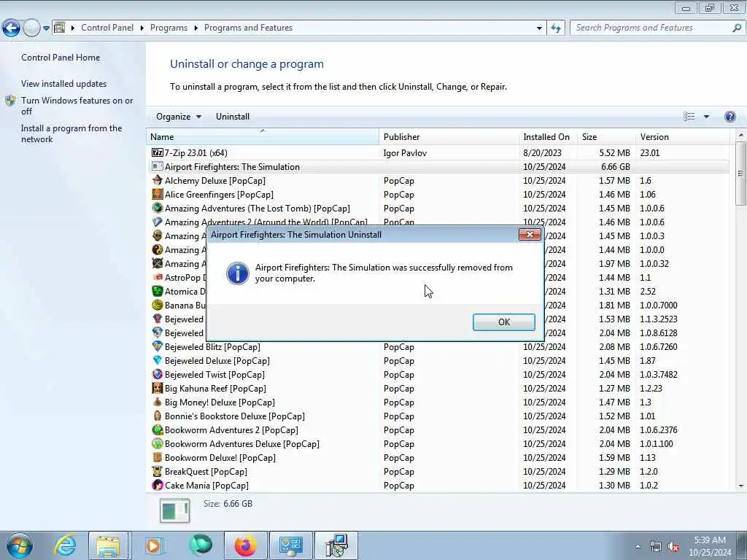Open View installed updates link

[64, 83]
